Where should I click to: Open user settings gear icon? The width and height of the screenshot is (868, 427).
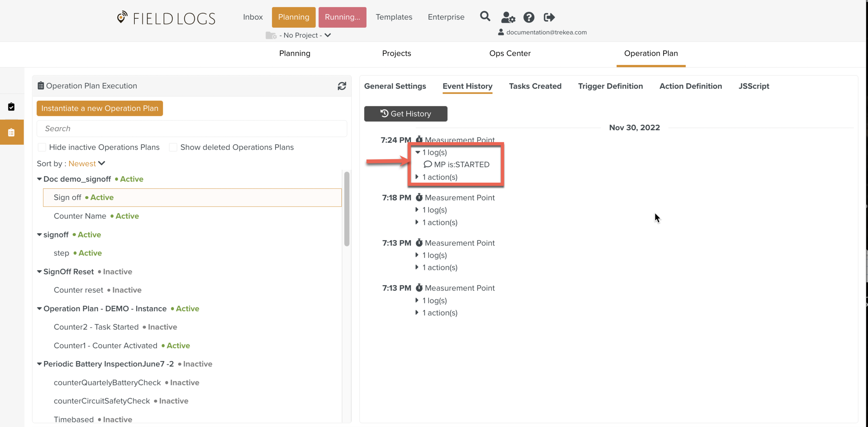pos(508,17)
